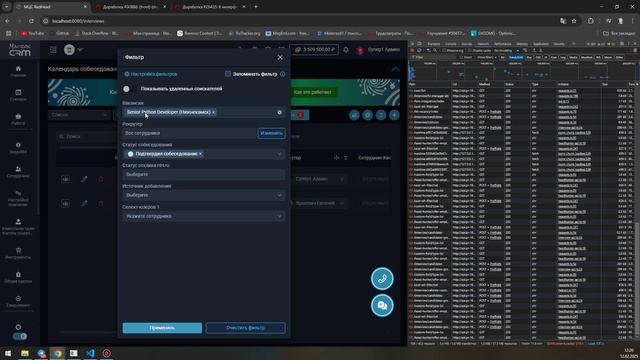Open the Список view dropdown behind dialog
Screen dimensions: 640x360
(79, 115)
